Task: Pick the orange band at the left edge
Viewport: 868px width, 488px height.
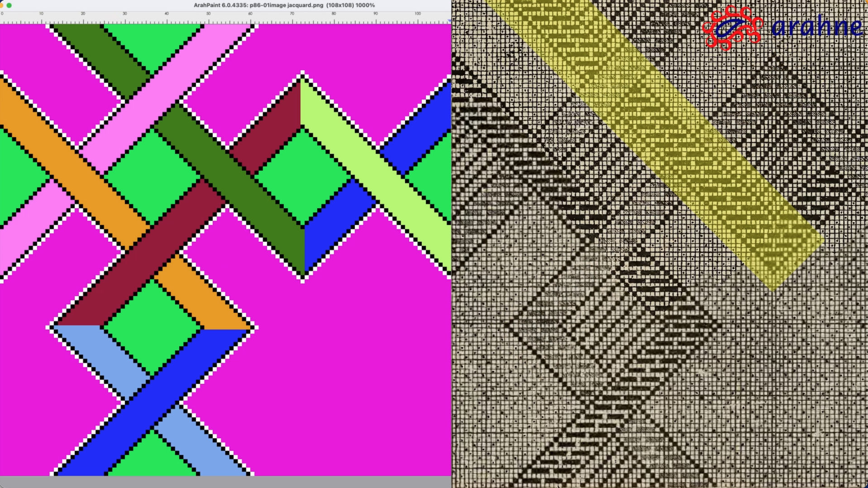Action: pyautogui.click(x=27, y=113)
